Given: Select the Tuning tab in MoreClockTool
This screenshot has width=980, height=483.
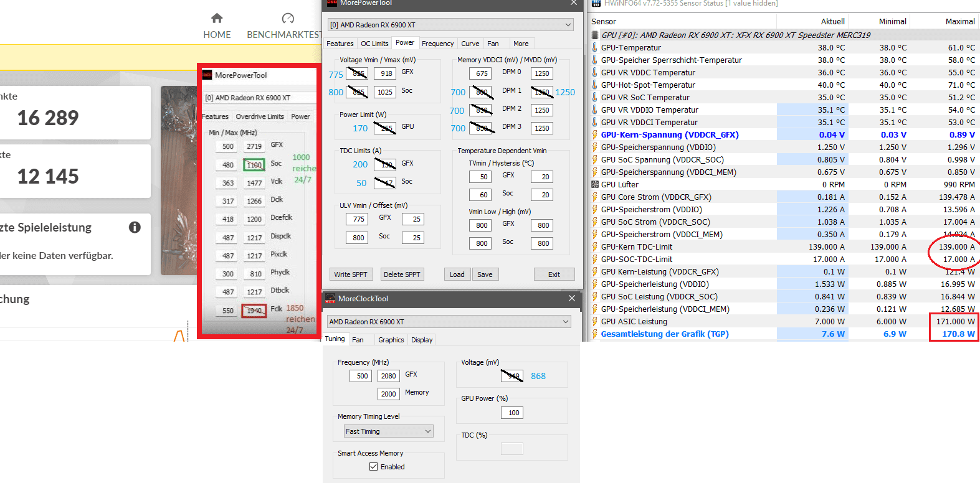Looking at the screenshot, I should pos(335,339).
